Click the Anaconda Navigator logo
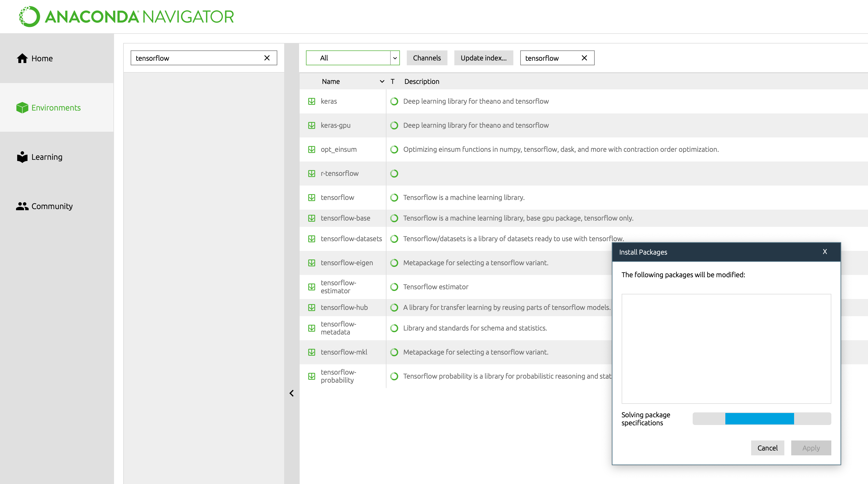The image size is (868, 484). click(126, 17)
